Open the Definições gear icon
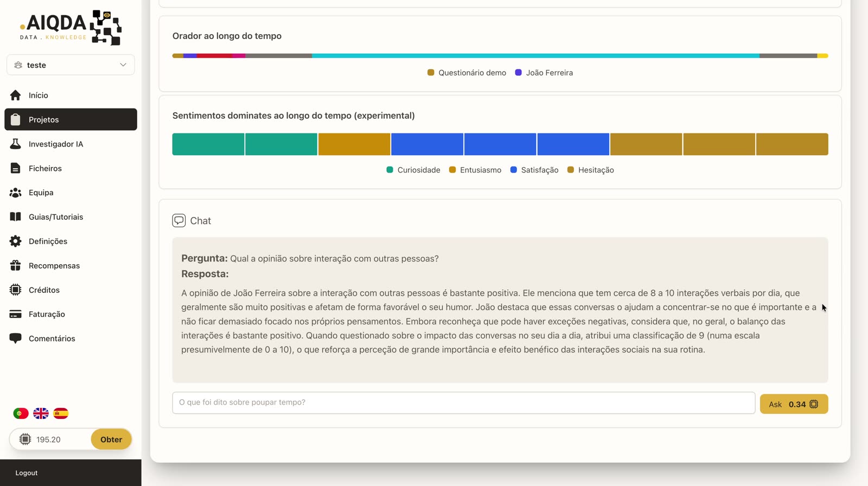 [15, 241]
